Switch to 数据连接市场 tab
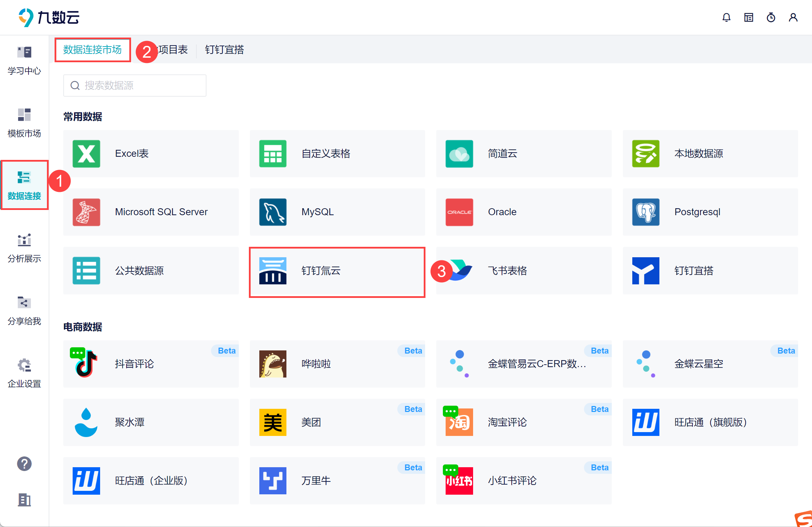Image resolution: width=812 pixels, height=527 pixels. point(92,50)
